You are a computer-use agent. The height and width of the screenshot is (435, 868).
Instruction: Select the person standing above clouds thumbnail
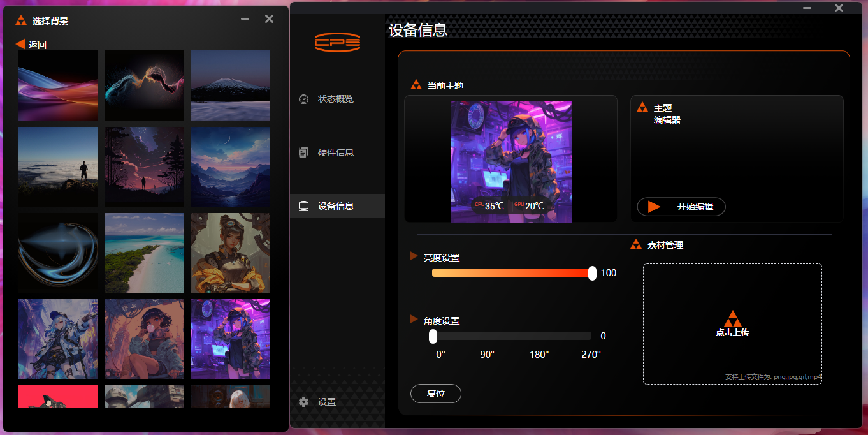click(58, 166)
